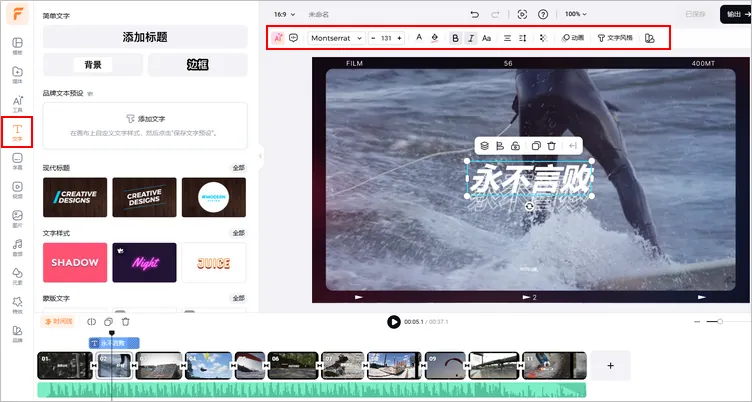Image resolution: width=752 pixels, height=402 pixels.
Task: Open the Audio (音频) sidebar panel
Action: [17, 247]
